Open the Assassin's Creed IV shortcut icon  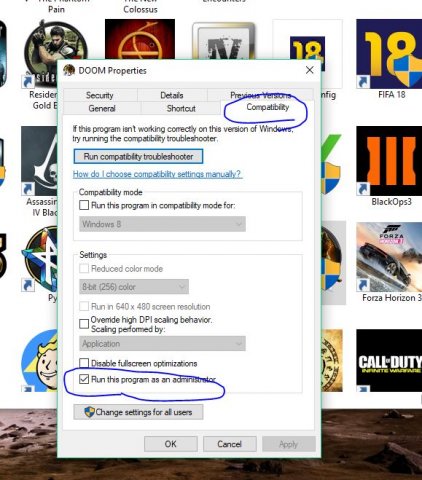39,161
